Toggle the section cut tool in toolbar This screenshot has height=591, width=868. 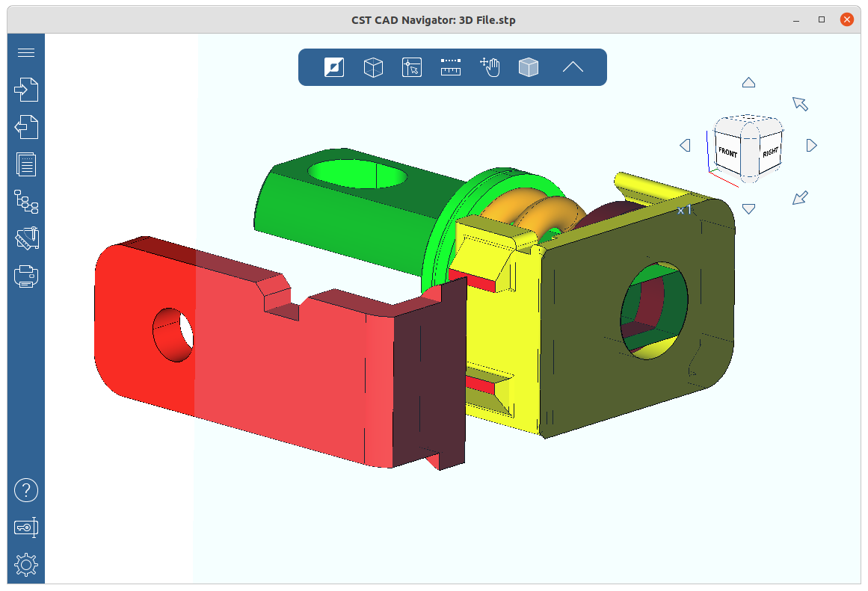334,67
